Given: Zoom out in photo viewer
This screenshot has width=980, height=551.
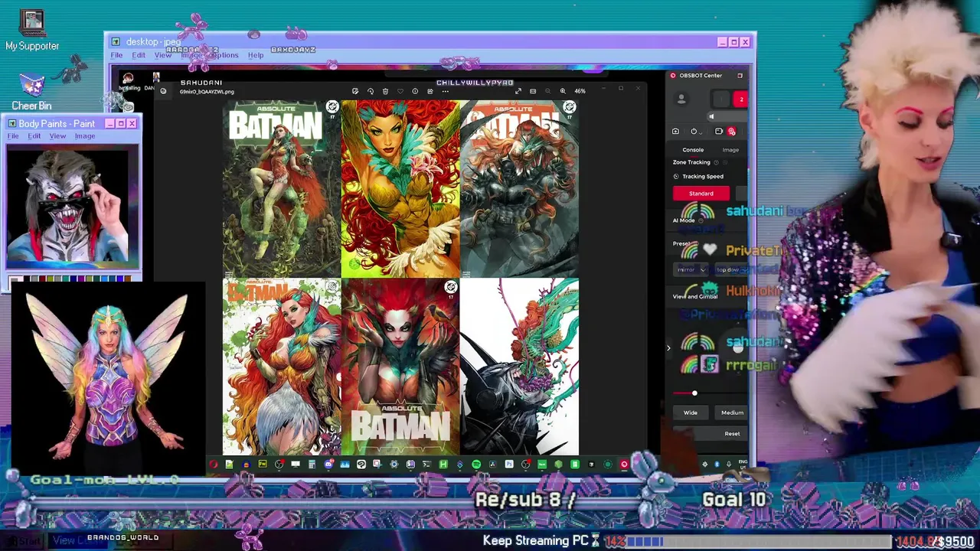Looking at the screenshot, I should click(x=548, y=91).
